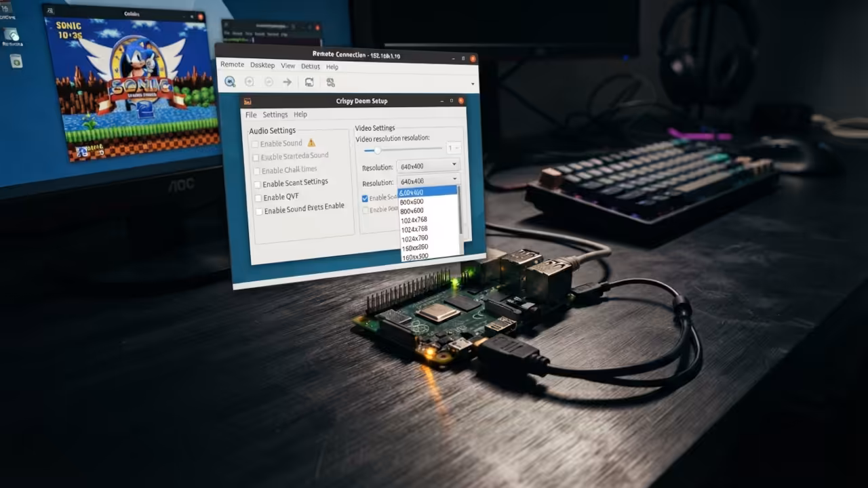This screenshot has height=488, width=868.
Task: Expand the toolbar overflow arrow at far right
Action: pos(473,83)
